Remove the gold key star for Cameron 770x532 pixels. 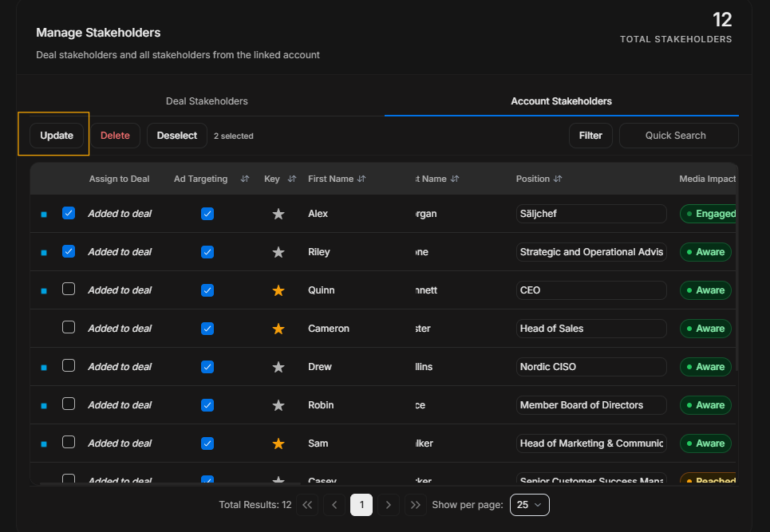(278, 329)
